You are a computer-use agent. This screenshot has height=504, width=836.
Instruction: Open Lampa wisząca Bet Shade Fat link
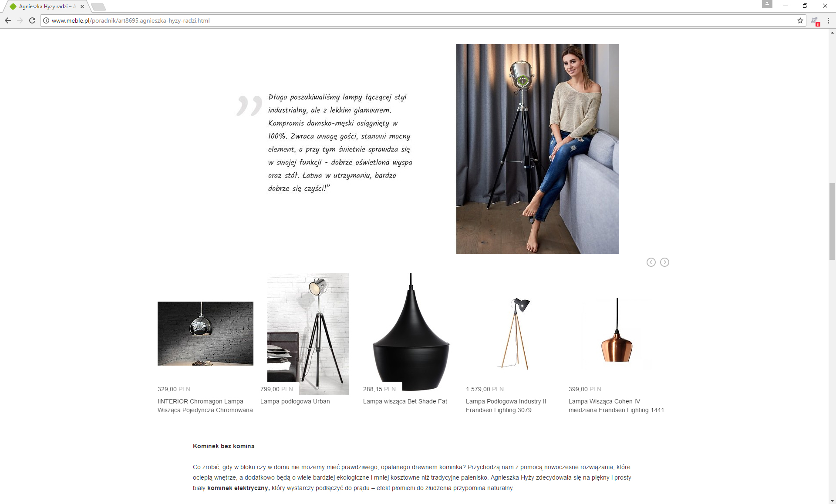pos(405,401)
